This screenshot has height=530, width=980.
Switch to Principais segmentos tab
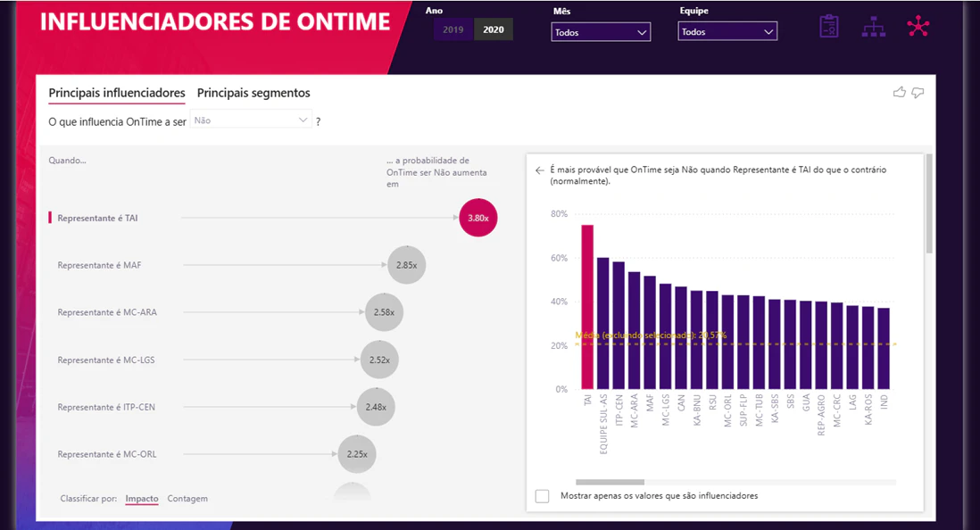(x=253, y=93)
